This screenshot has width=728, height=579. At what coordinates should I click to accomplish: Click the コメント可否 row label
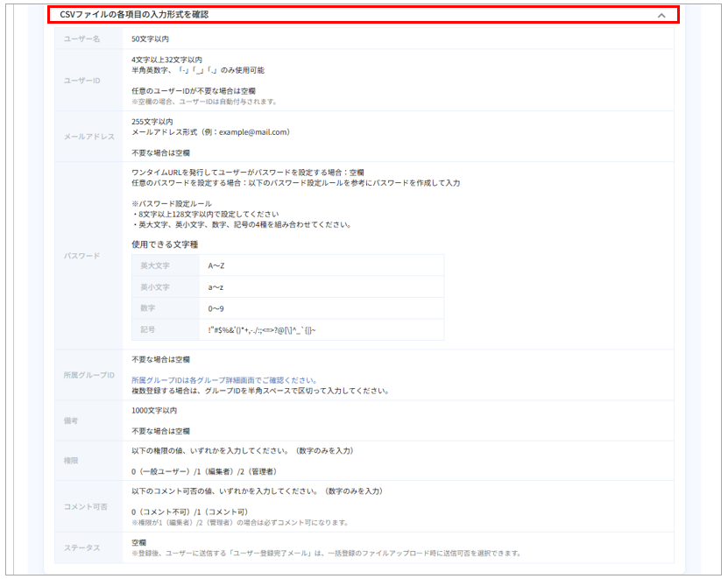point(81,505)
